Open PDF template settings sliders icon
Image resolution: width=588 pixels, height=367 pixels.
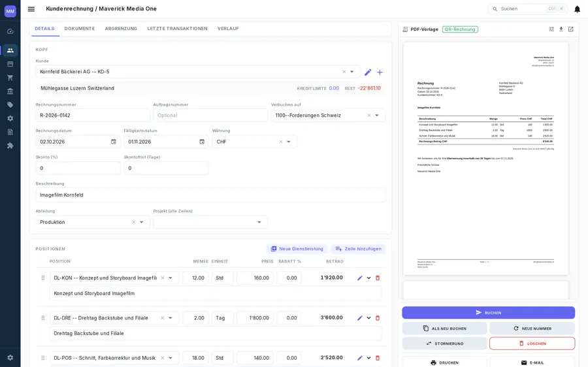(551, 29)
